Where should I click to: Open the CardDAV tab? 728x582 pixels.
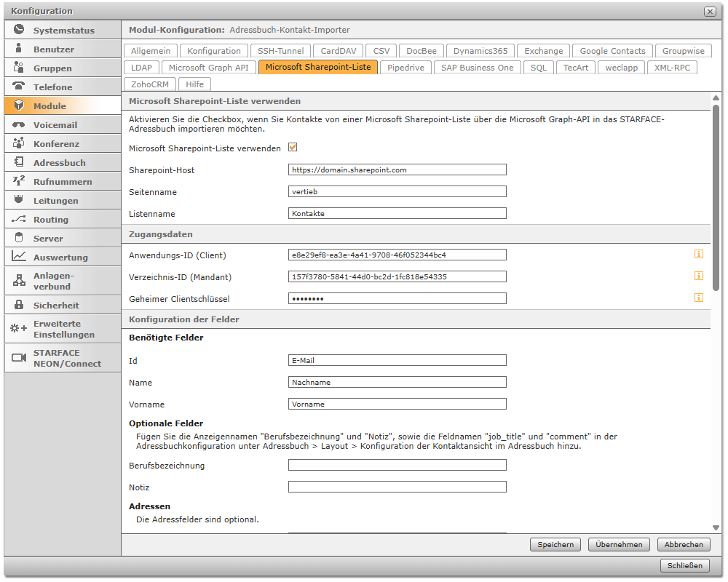tap(338, 51)
